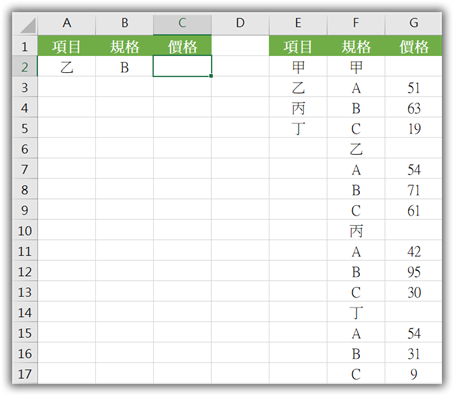Click cell F6 containing 乙

(x=356, y=148)
